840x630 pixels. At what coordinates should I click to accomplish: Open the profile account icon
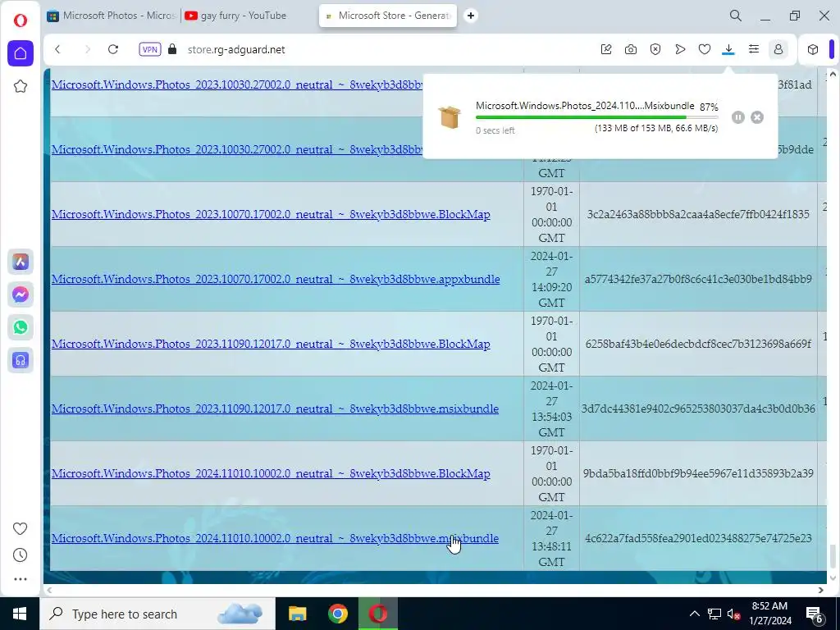[778, 49]
